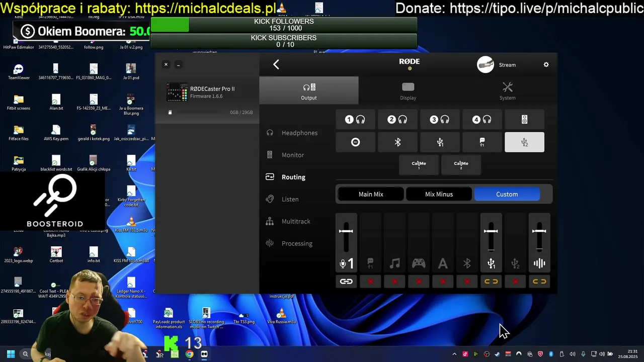Open Routing in the sidebar
This screenshot has width=644, height=362.
(x=286, y=177)
